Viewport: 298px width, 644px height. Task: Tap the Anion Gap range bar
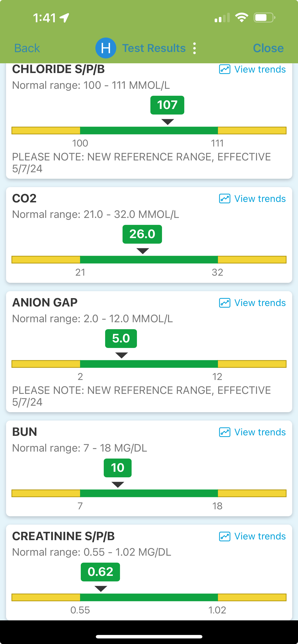149,364
